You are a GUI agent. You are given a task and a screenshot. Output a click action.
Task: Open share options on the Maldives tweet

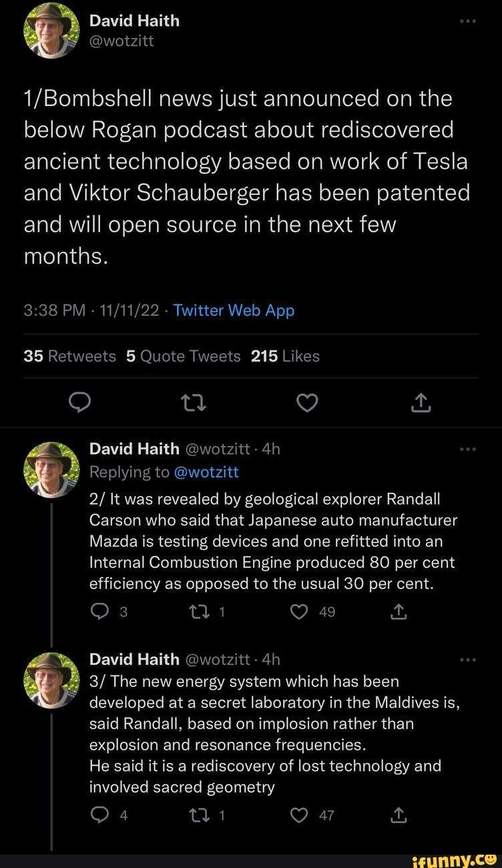pos(399,815)
